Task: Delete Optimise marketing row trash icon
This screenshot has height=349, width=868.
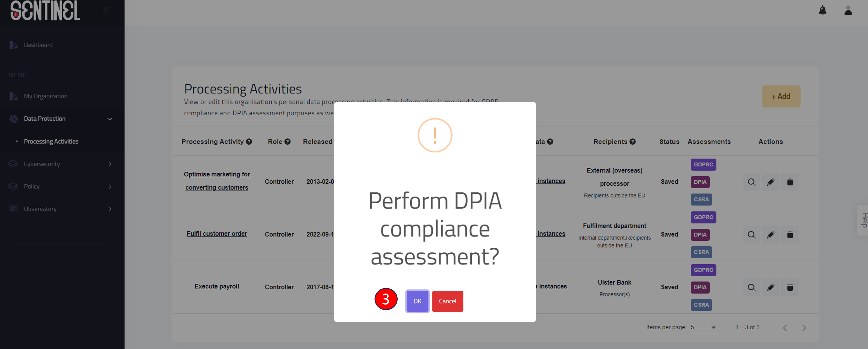Action: (x=790, y=182)
